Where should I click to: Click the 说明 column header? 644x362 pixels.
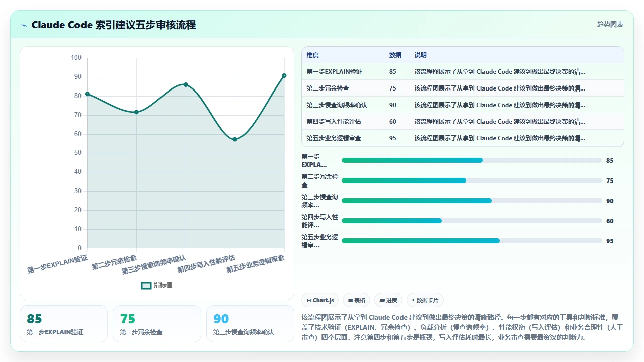(x=421, y=55)
